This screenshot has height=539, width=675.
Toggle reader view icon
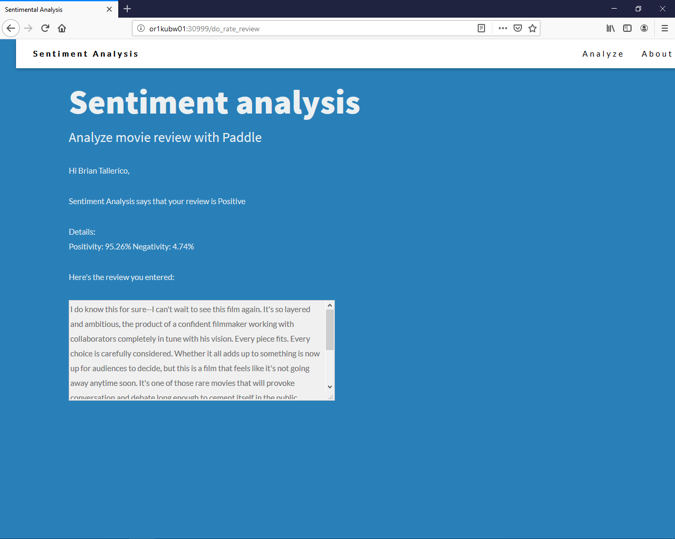pyautogui.click(x=481, y=28)
